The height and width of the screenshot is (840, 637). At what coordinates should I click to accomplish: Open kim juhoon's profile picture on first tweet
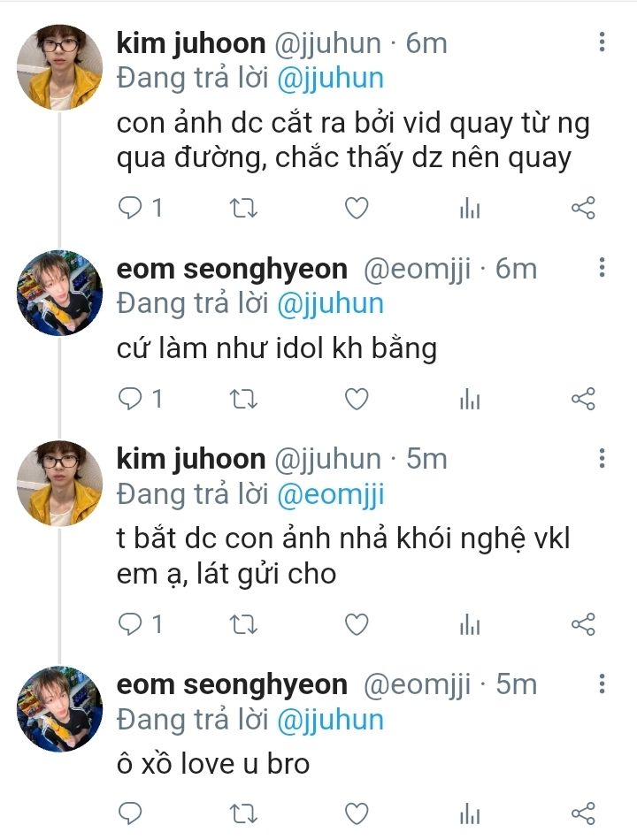[60, 67]
